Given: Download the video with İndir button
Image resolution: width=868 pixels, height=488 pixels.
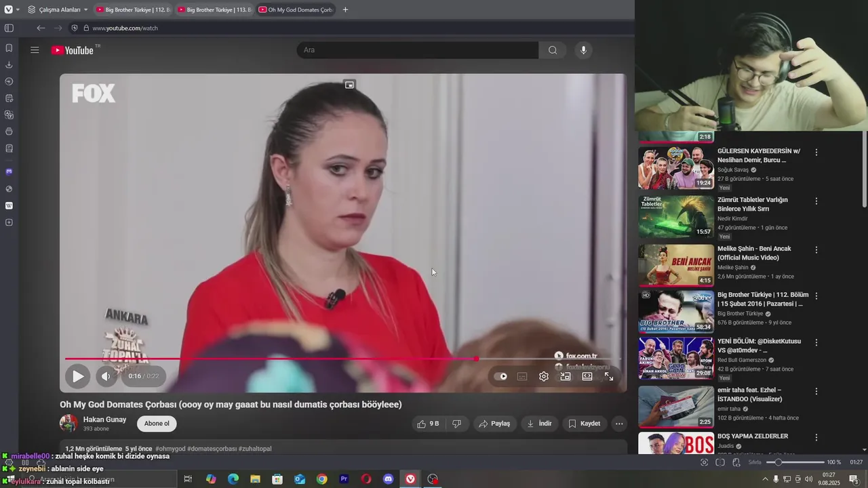Looking at the screenshot, I should pos(540,424).
